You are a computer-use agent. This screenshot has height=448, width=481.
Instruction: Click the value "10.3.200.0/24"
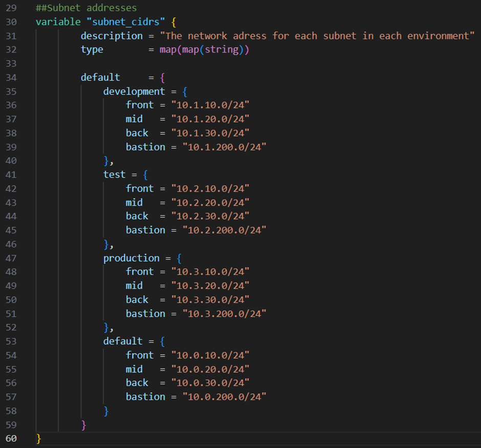coord(224,313)
